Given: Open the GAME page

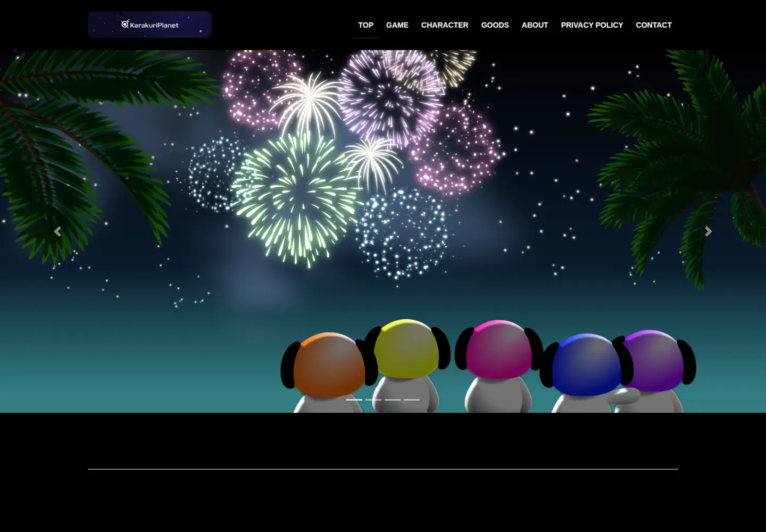Looking at the screenshot, I should coord(397,25).
